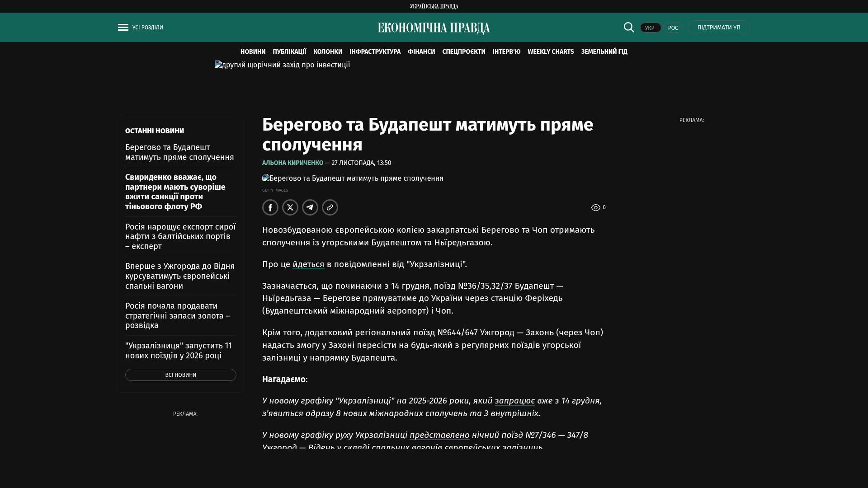Open the hamburger menu icon
The width and height of the screenshot is (868, 488).
click(123, 28)
